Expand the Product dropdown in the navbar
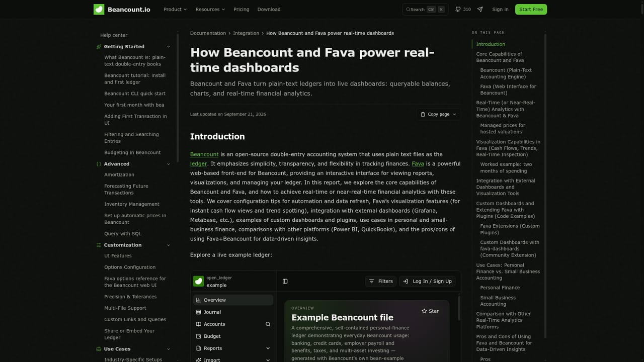This screenshot has height=362, width=644. click(175, 10)
